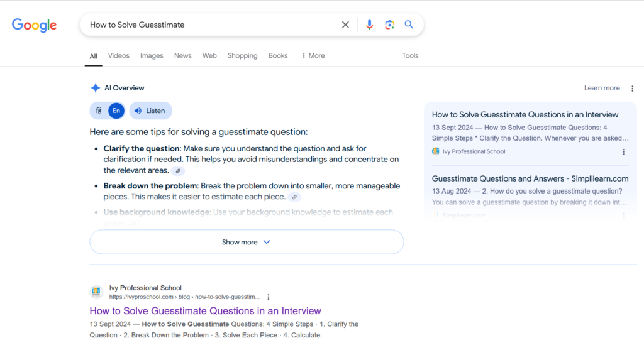Switch to the Images tab
The width and height of the screenshot is (644, 355).
click(x=152, y=55)
